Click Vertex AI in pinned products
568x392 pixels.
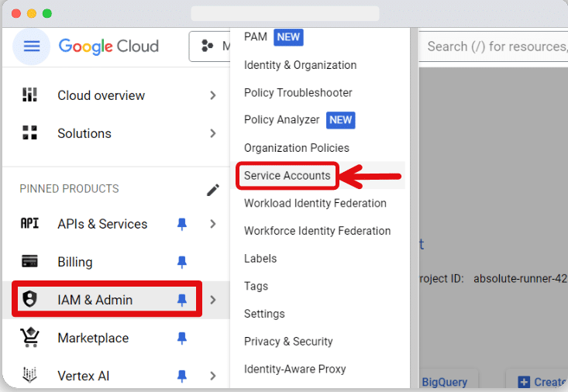84,376
